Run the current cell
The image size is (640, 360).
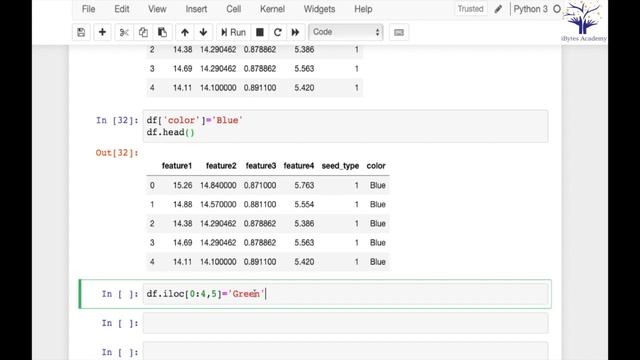pos(233,32)
